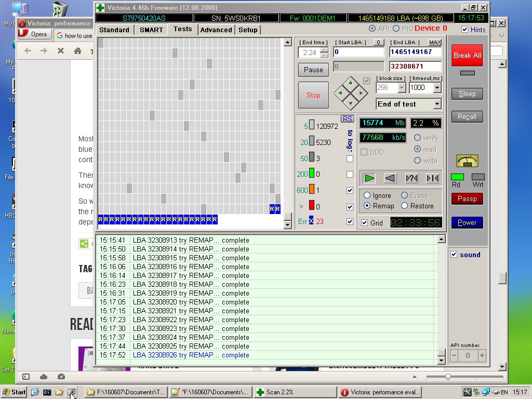Click scroll-down arrow of the block grid
The height and width of the screenshot is (399, 532).
(287, 224)
